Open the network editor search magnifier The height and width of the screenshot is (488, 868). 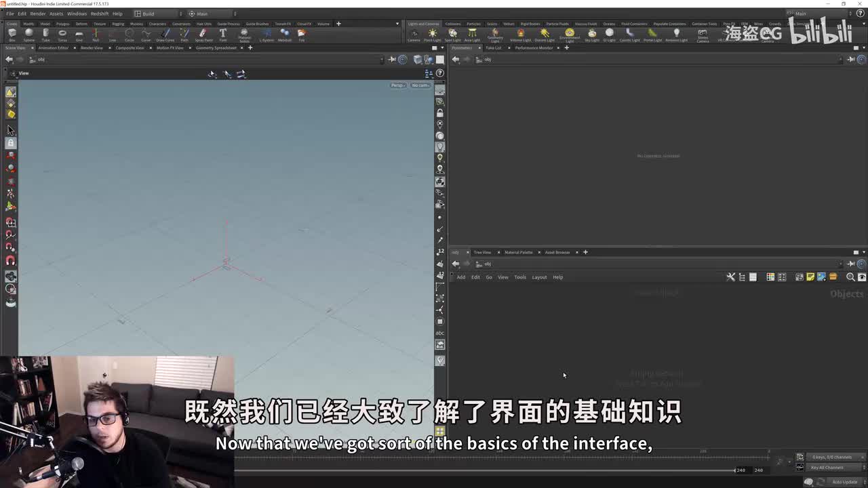coord(850,277)
